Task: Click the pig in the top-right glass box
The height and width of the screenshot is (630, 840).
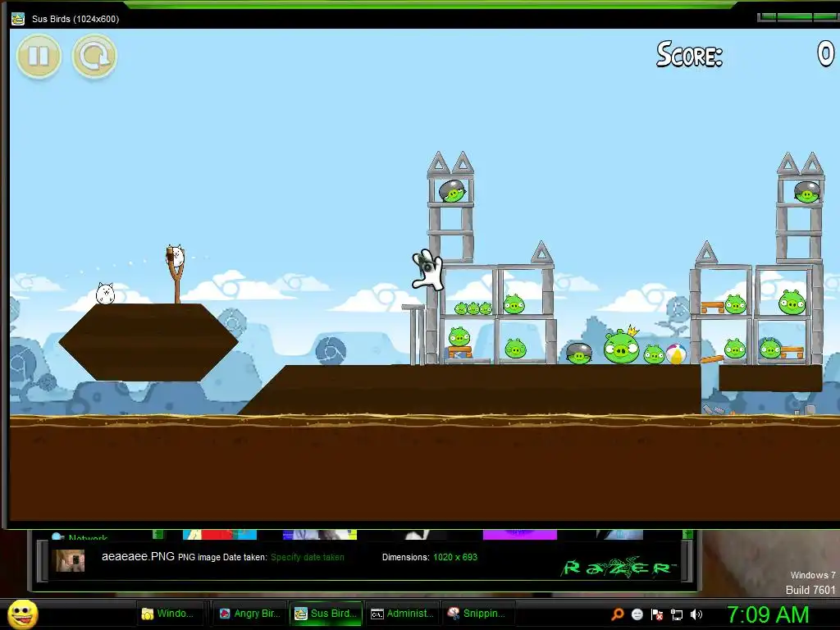Action: pyautogui.click(x=792, y=302)
